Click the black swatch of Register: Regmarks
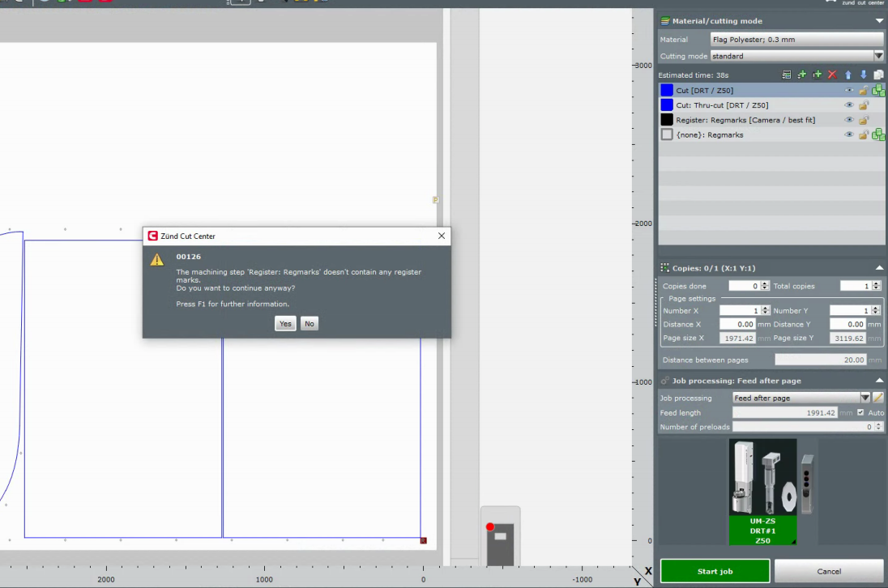Image resolution: width=888 pixels, height=588 pixels. coord(667,120)
